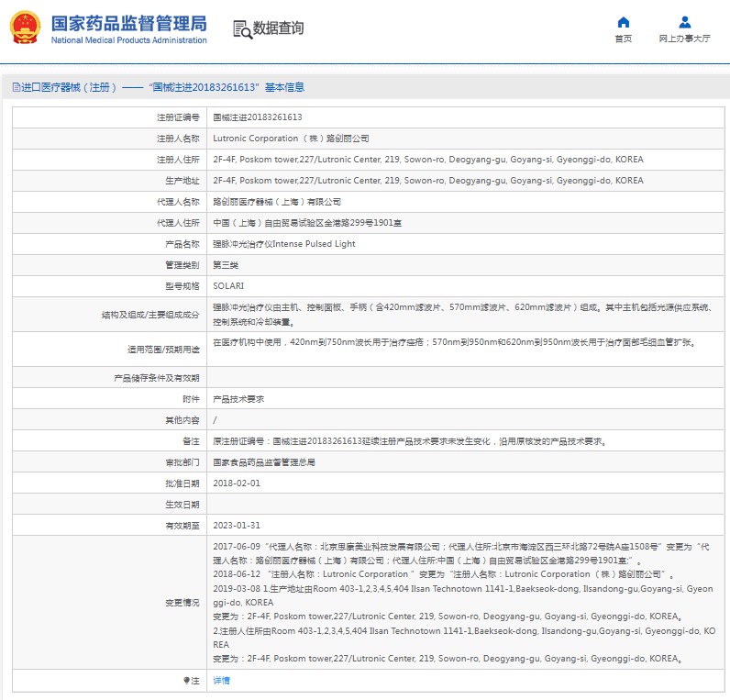Click the 产品储存条件及有效期 label
Image resolution: width=730 pixels, height=700 pixels.
157,378
